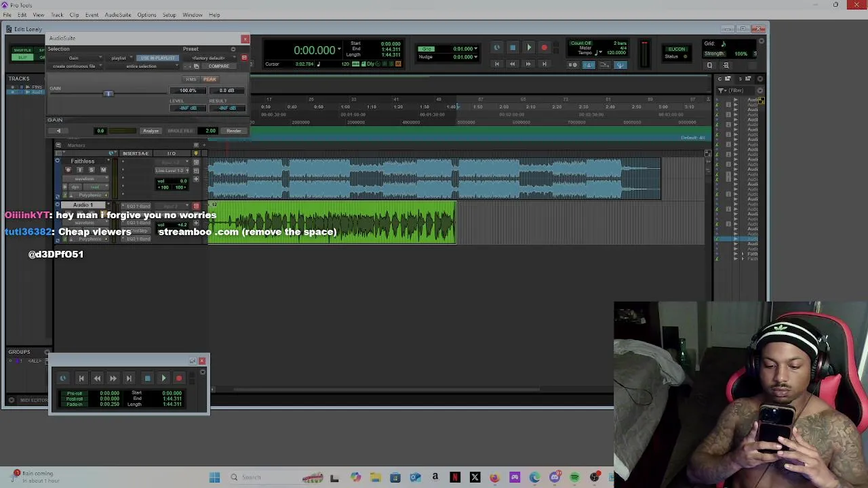Open Netflix from the taskbar
Viewport: 868px width, 488px height.
point(455,477)
